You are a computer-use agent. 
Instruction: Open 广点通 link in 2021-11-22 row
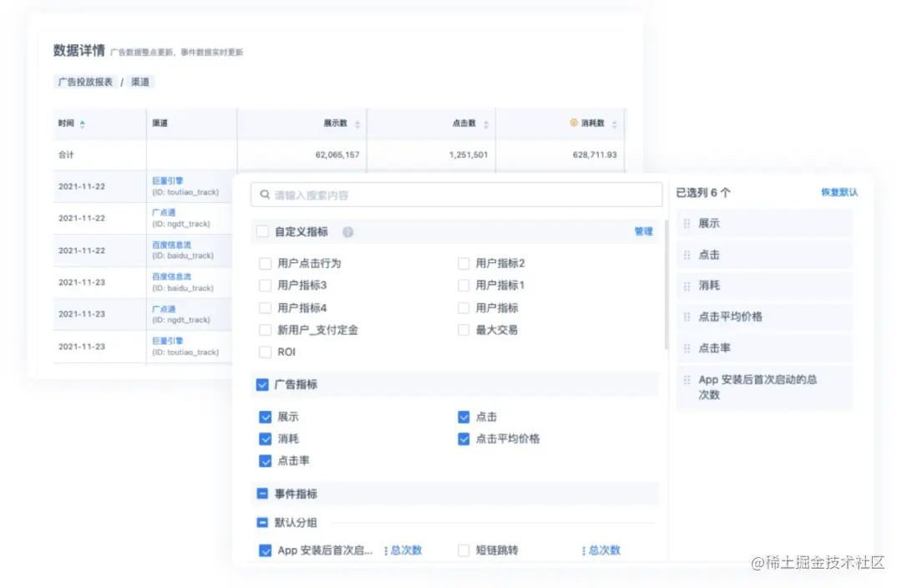click(x=164, y=212)
